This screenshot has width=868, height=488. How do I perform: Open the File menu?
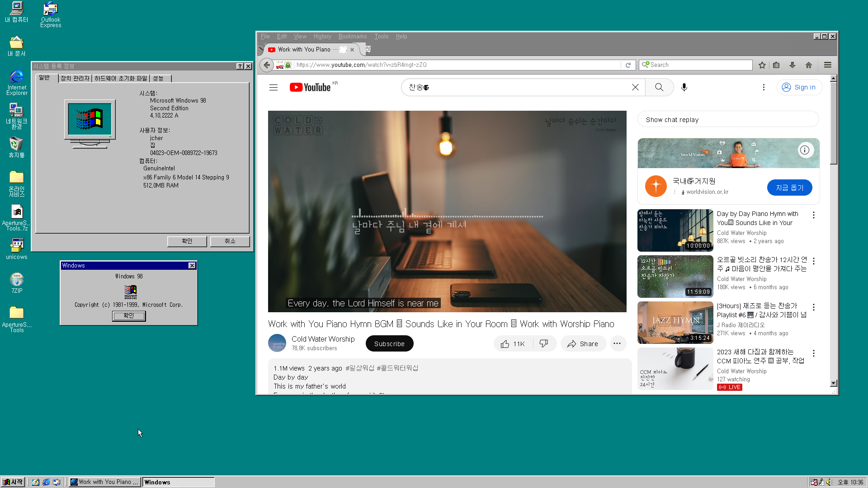pos(265,37)
